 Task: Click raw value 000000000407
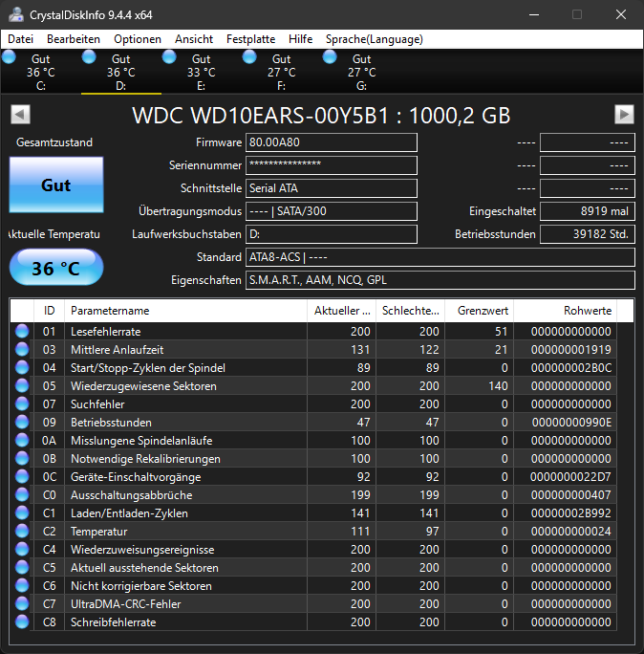click(x=571, y=494)
